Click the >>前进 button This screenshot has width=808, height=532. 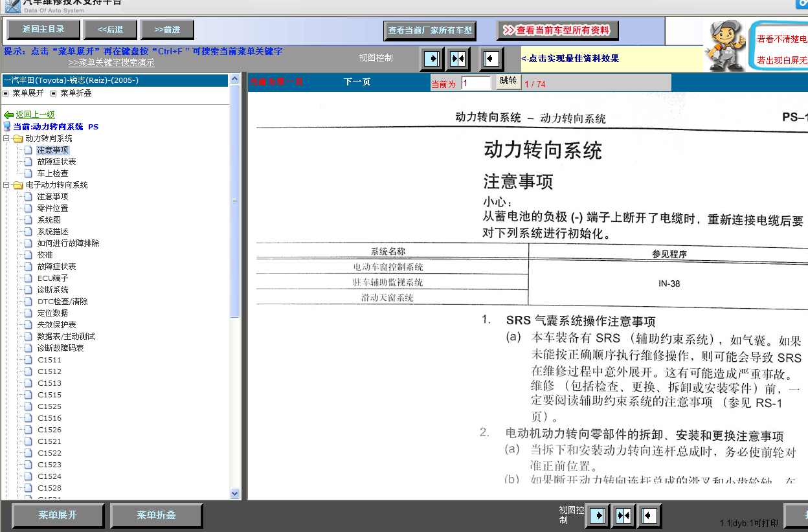click(x=167, y=29)
